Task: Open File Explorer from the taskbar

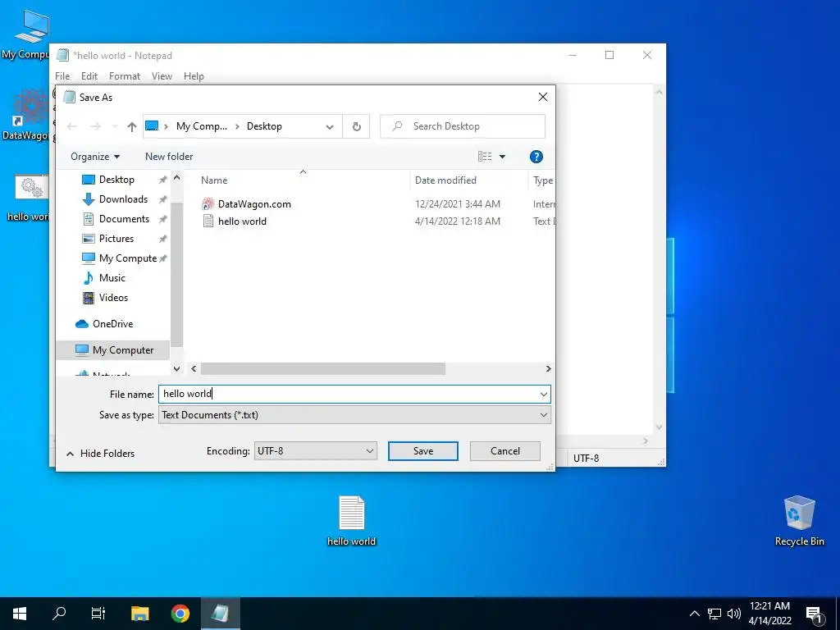Action: tap(139, 614)
